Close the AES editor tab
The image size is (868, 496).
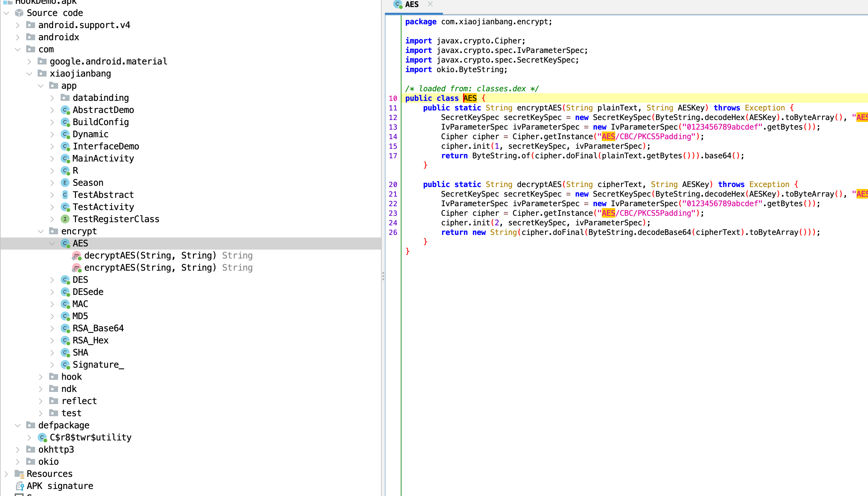point(430,4)
